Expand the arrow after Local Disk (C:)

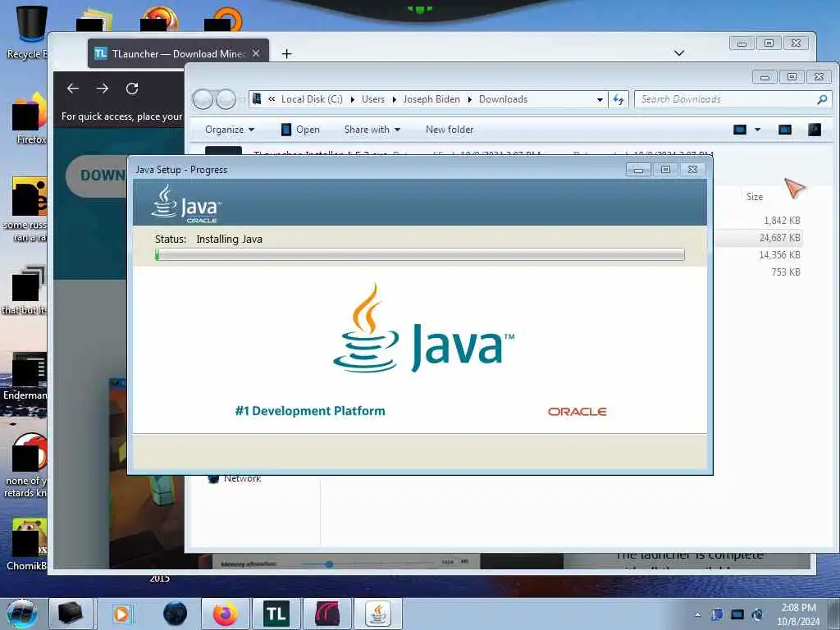pos(353,99)
